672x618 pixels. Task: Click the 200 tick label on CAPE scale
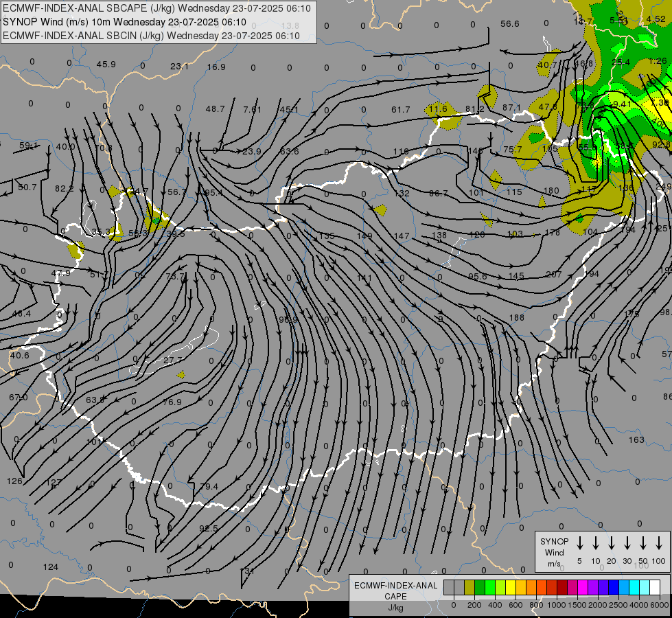pos(474,605)
